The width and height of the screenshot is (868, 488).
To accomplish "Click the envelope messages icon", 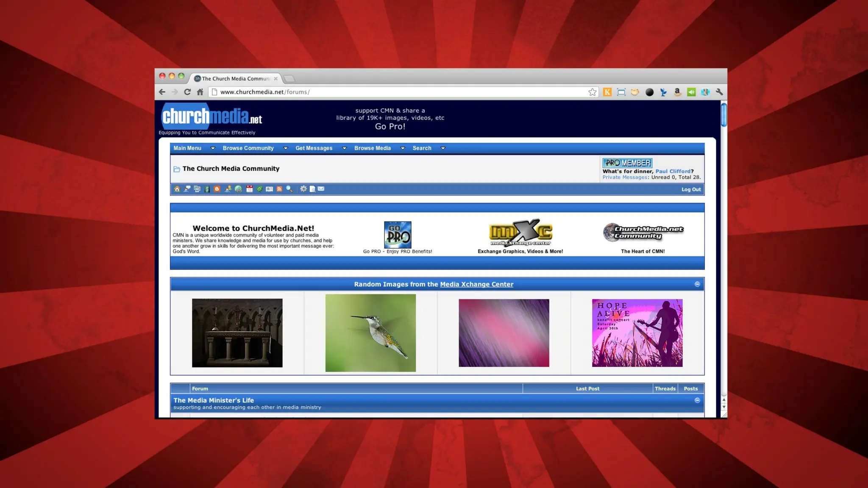I will 321,189.
